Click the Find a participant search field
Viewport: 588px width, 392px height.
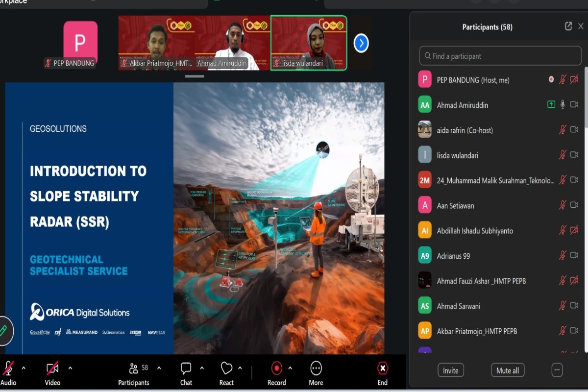pos(500,56)
